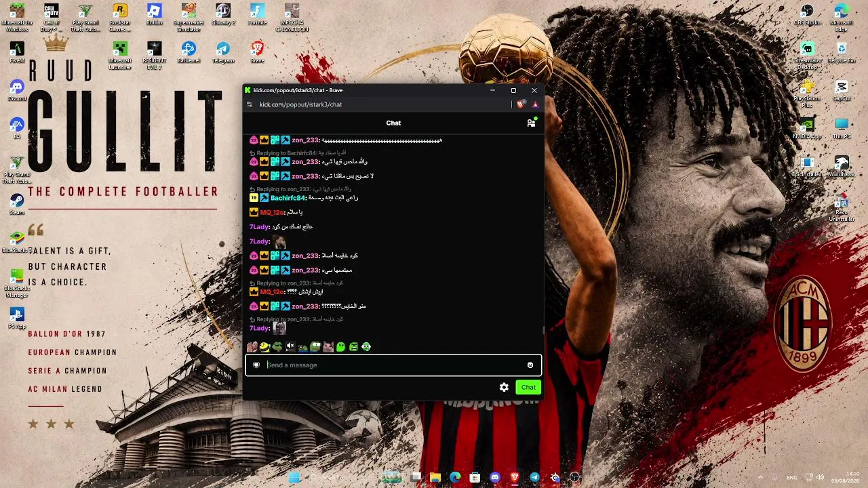Open Brave desktop shortcut
The image size is (868, 488).
tap(258, 53)
